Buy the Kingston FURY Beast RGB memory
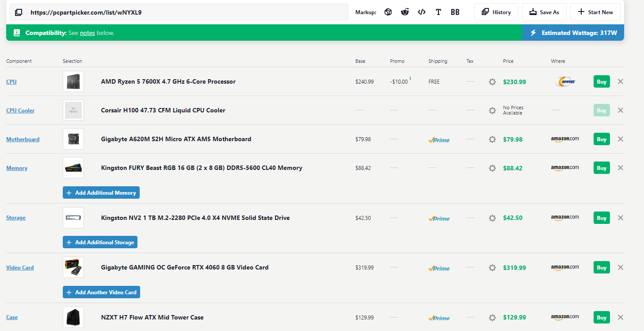The image size is (644, 331). [602, 168]
